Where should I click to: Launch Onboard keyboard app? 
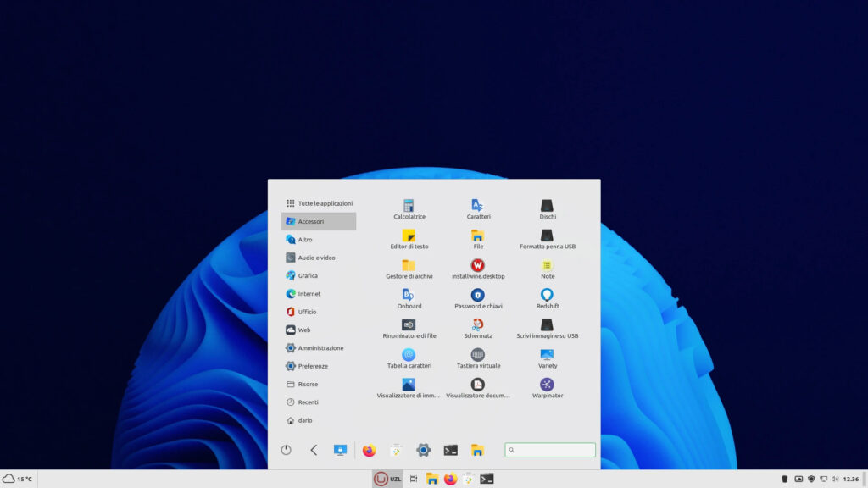pos(409,299)
